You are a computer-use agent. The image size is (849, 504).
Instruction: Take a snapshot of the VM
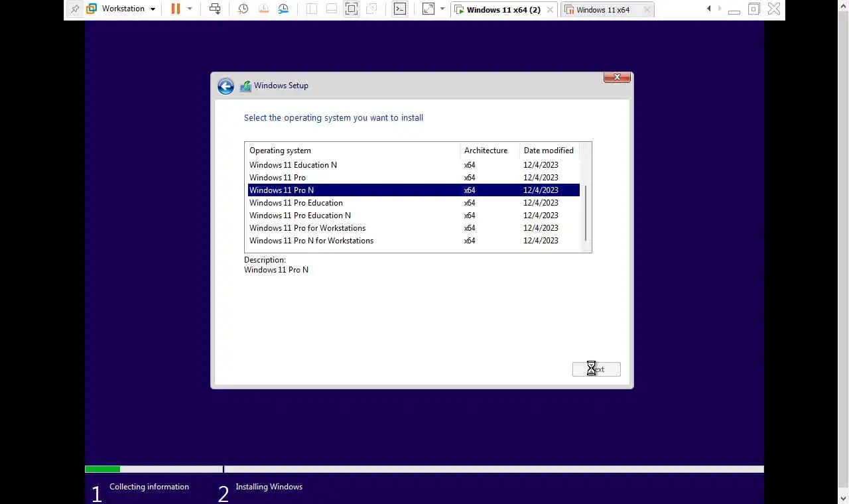click(243, 9)
